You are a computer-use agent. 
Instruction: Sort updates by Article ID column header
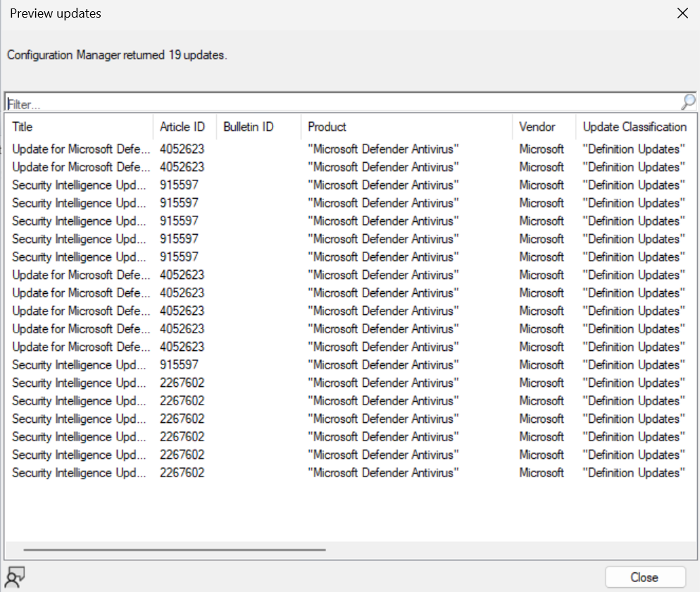[182, 127]
